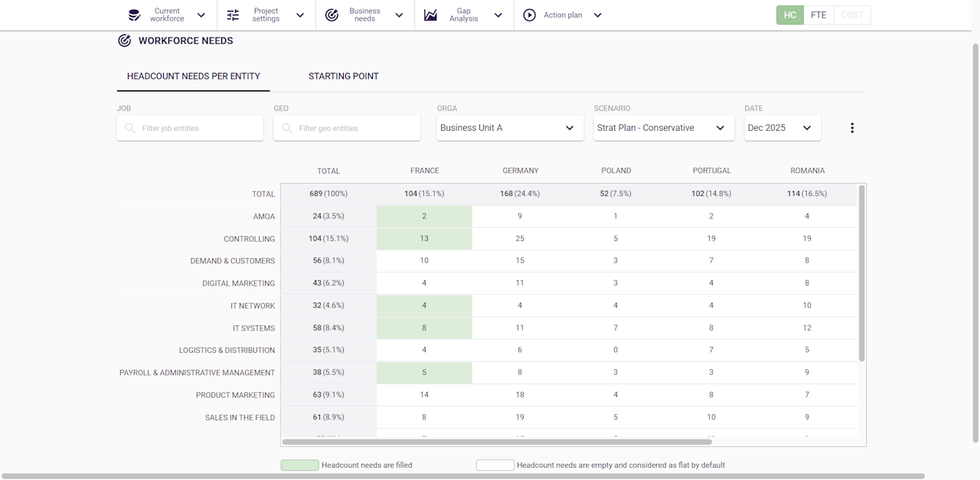Click the Germany column header
Image resolution: width=980 pixels, height=480 pixels.
[521, 171]
